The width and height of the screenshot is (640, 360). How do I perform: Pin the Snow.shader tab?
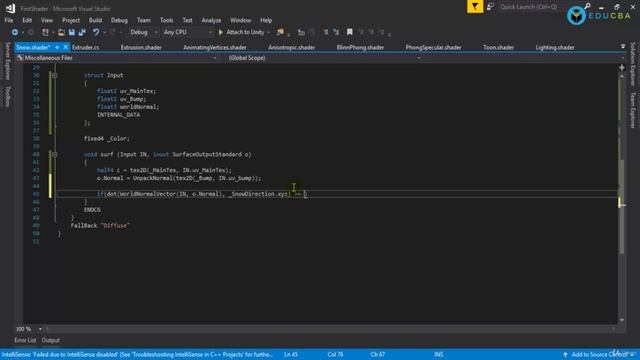[57, 47]
